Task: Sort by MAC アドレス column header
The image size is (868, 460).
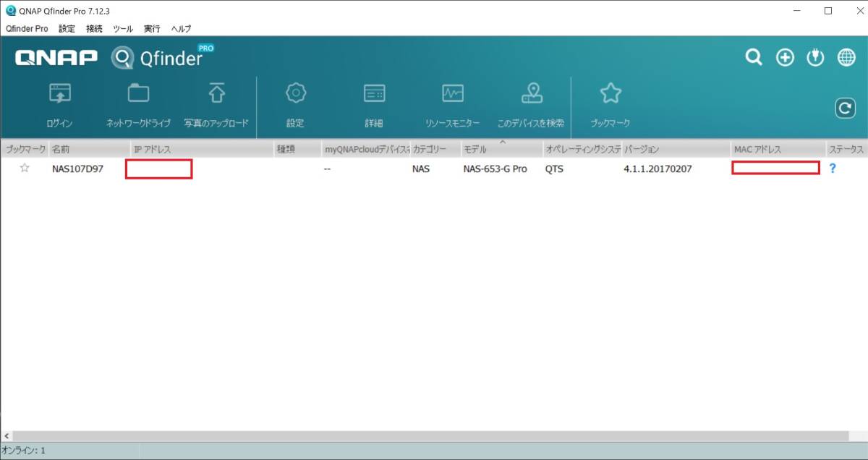Action: (x=778, y=149)
